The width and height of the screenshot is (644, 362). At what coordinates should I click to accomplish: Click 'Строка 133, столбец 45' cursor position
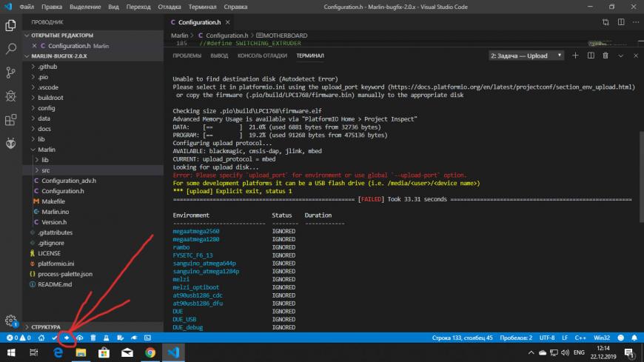pyautogui.click(x=462, y=338)
